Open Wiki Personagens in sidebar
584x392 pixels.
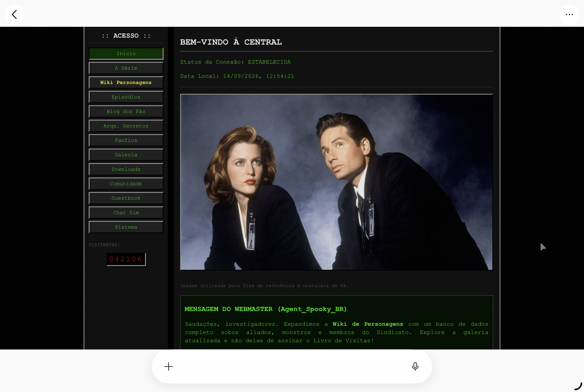[x=126, y=82]
